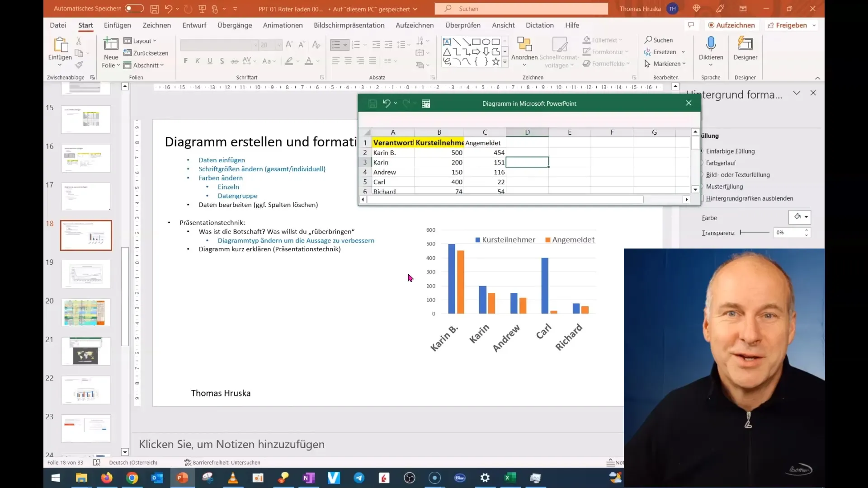Image resolution: width=868 pixels, height=488 pixels.
Task: Click the Undo icon in the chart data window
Action: (x=386, y=103)
